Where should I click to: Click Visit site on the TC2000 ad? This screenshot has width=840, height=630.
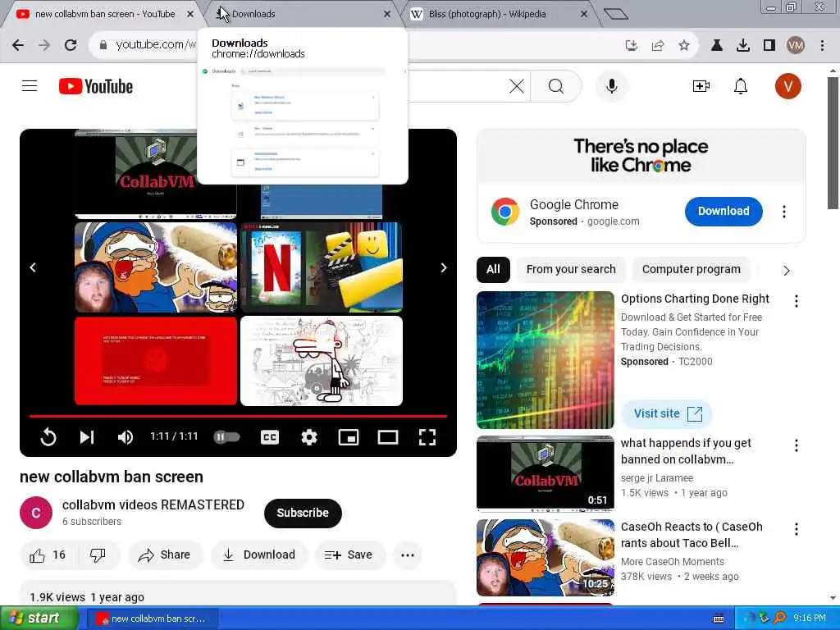[x=667, y=413]
